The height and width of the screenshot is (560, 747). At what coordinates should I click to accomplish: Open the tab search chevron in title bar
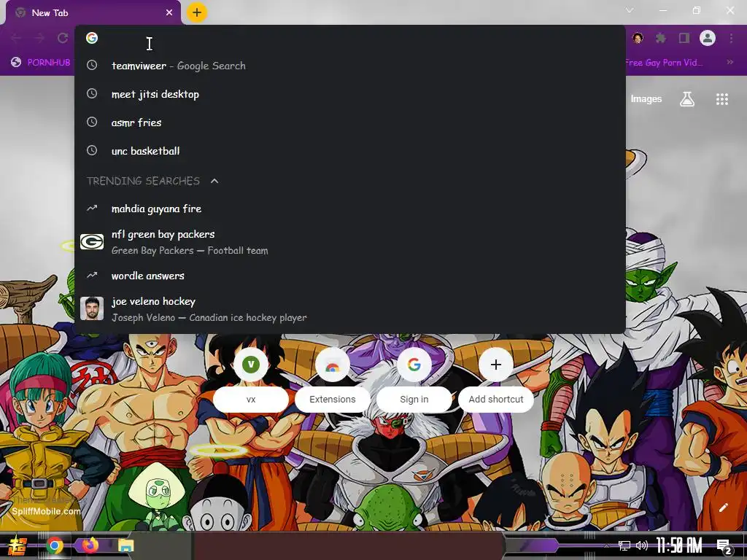click(630, 10)
